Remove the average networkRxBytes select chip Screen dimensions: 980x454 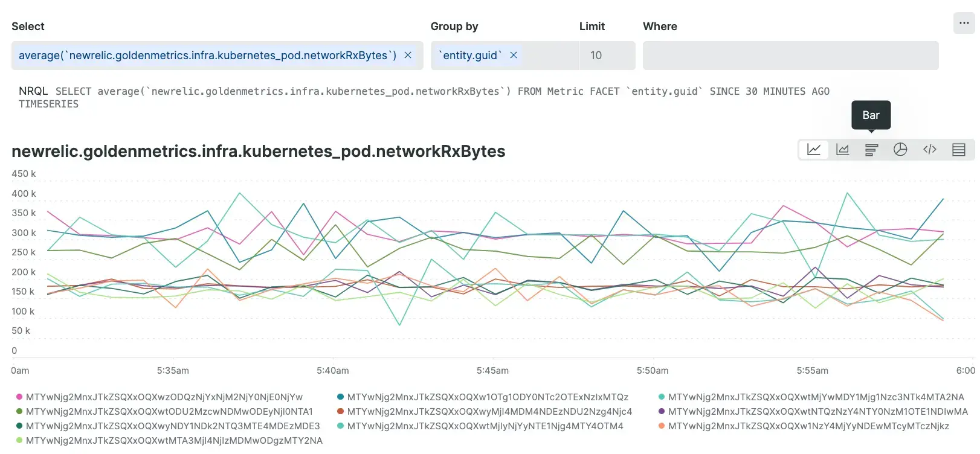tap(408, 55)
